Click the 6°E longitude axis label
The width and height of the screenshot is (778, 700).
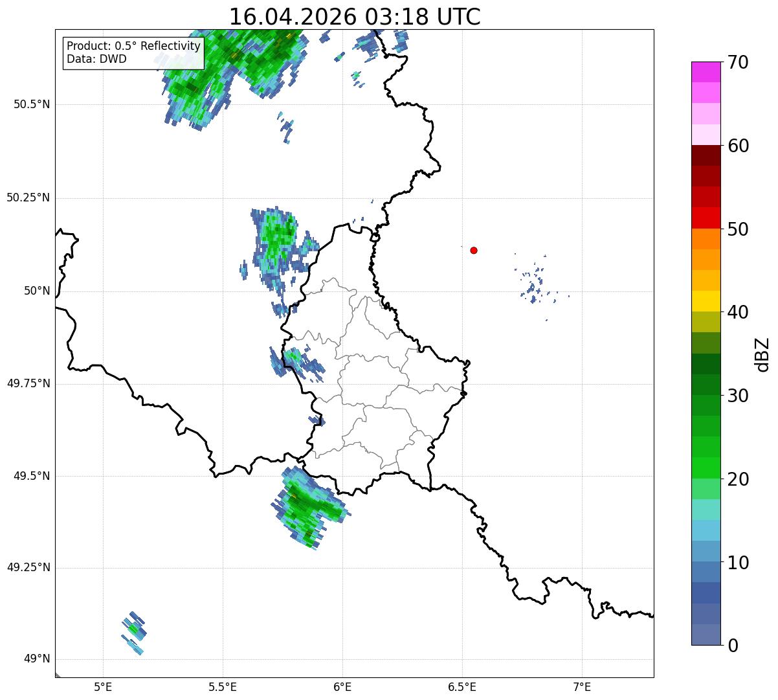pos(342,686)
